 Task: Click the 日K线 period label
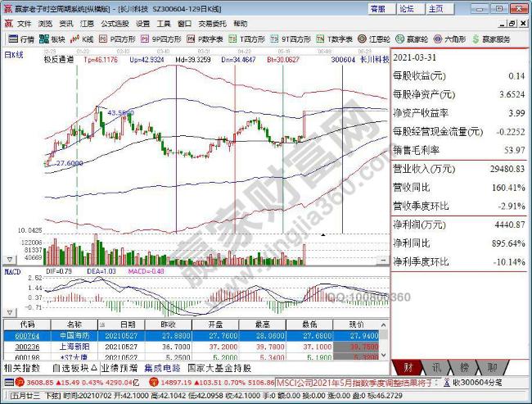pos(14,55)
